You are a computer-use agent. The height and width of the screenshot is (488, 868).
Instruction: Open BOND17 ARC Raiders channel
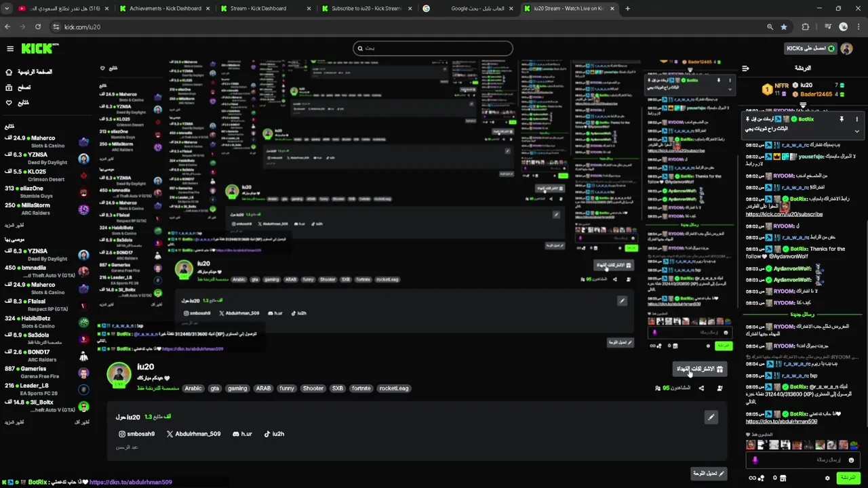click(x=46, y=356)
